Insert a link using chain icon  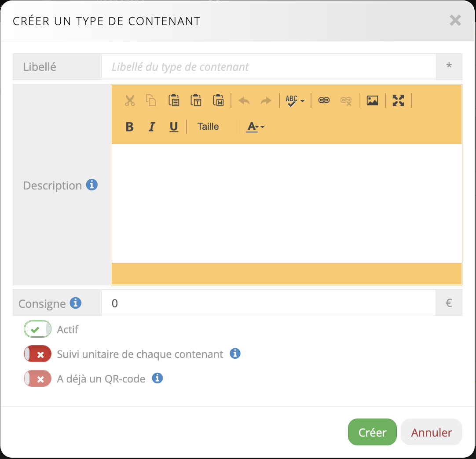[x=324, y=101]
